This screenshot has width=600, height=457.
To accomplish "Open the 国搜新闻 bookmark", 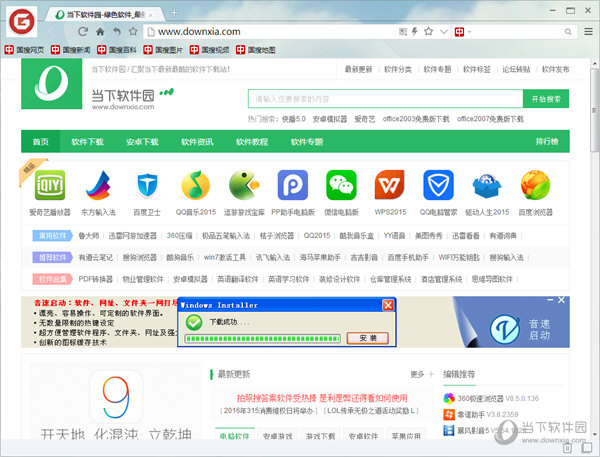I will pyautogui.click(x=71, y=50).
